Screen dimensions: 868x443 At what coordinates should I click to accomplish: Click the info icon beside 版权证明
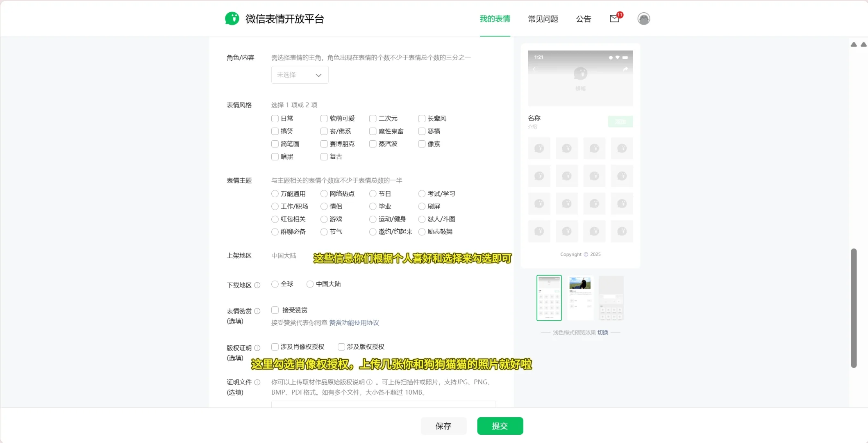(257, 348)
